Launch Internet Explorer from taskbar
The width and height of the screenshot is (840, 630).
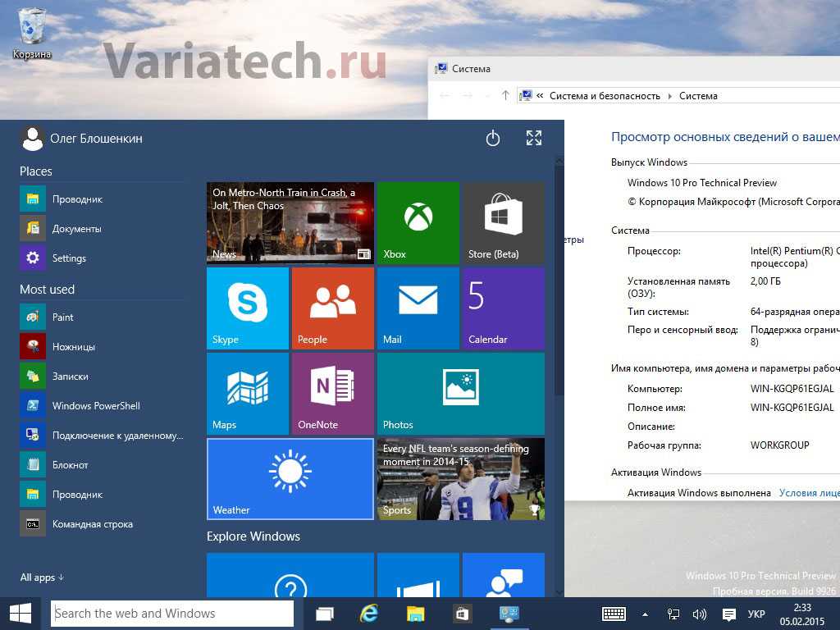click(368, 614)
